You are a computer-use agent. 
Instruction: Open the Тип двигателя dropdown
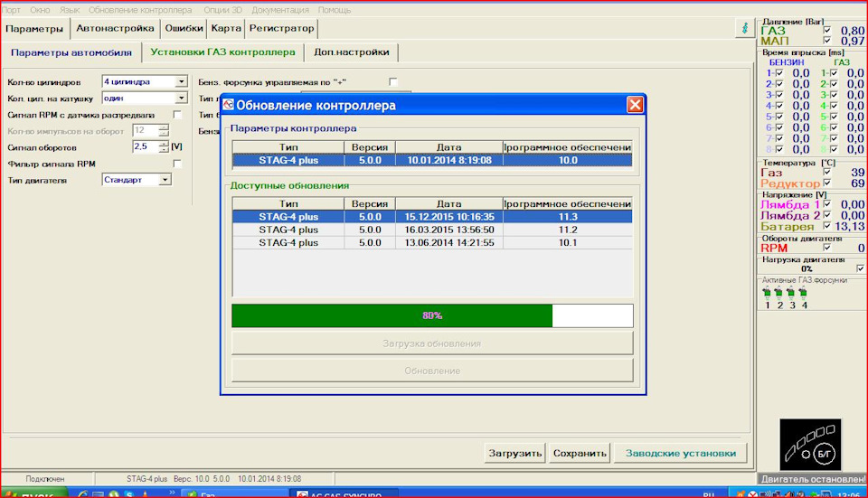click(165, 180)
